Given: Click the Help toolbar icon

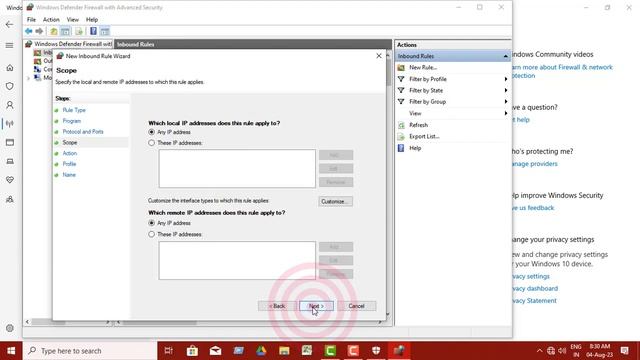Looking at the screenshot, I should 93,31.
